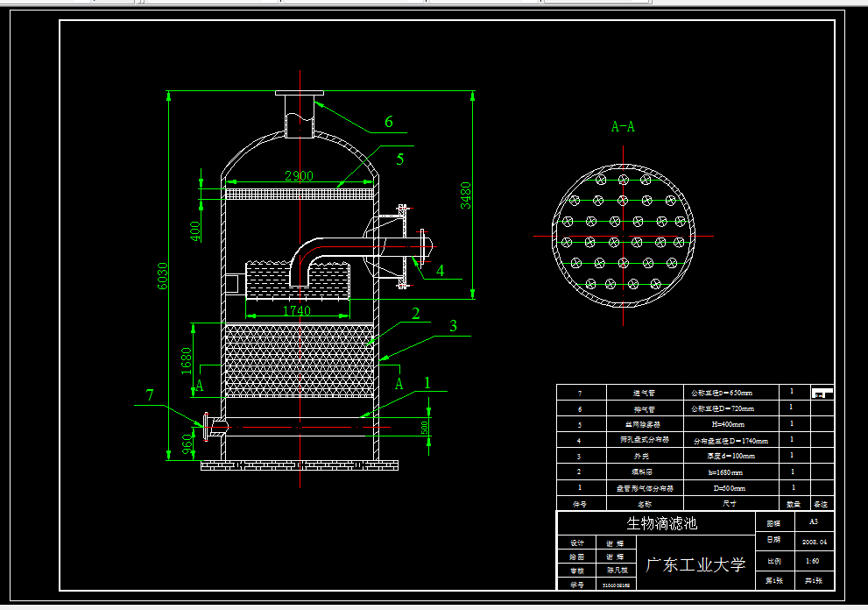Select the 广东工业大学 title block text

pyautogui.click(x=695, y=564)
